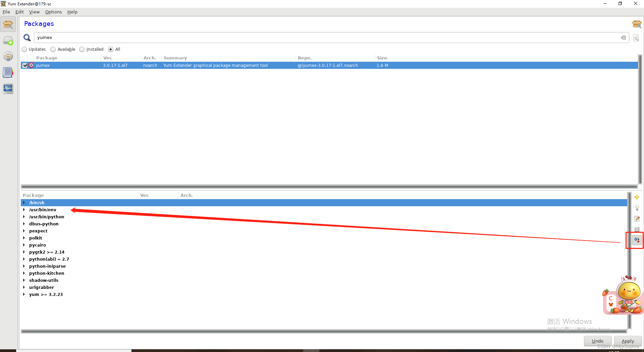Select the Installed radio filter

pos(82,49)
